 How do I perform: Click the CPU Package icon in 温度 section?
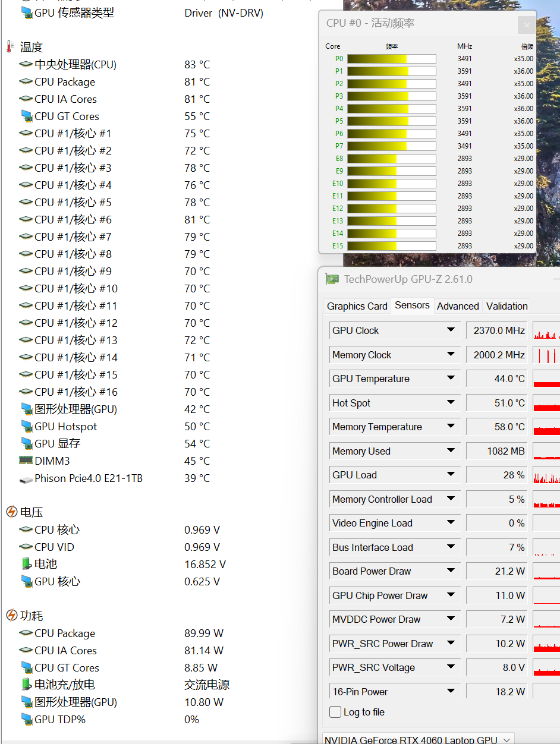coord(26,81)
